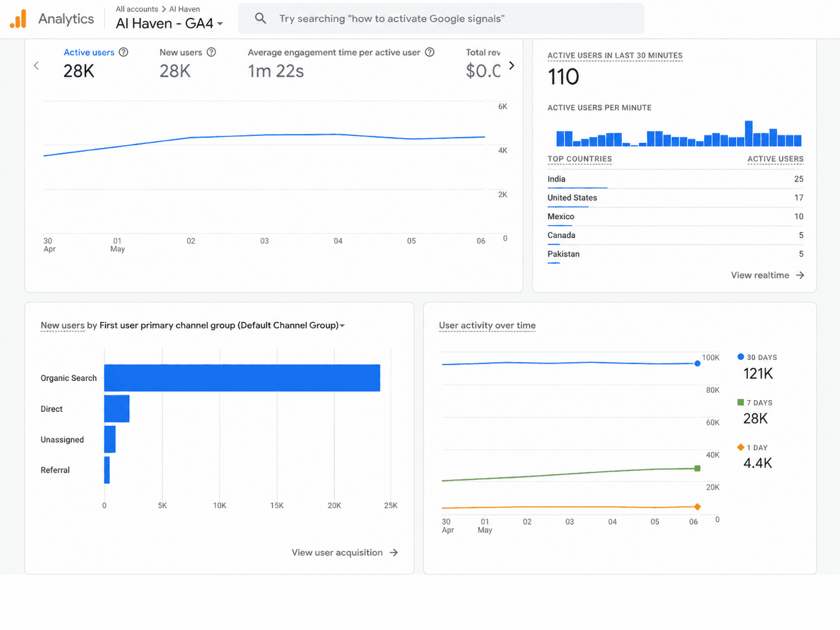Click the Mexico row in Top Countries
This screenshot has width=840, height=630.
(x=675, y=216)
